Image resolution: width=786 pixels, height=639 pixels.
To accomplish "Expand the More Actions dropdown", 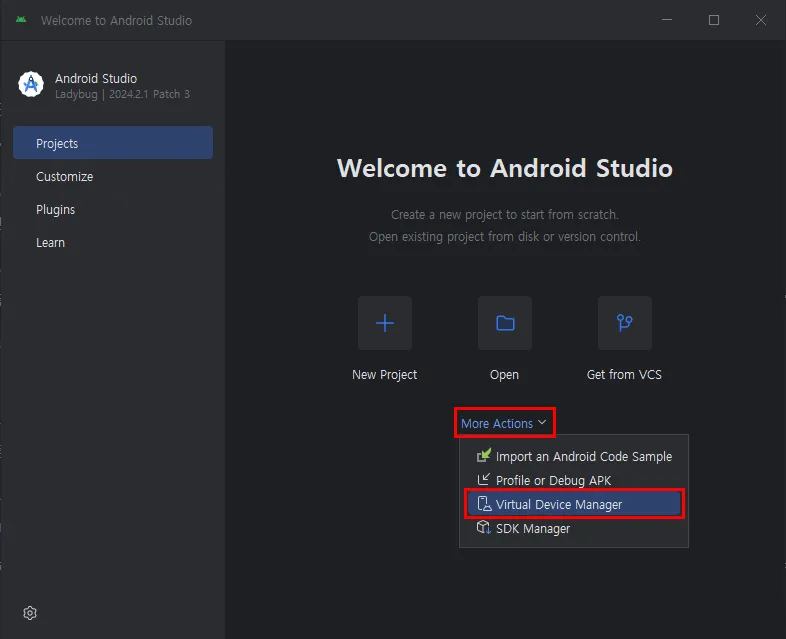I will tap(497, 423).
